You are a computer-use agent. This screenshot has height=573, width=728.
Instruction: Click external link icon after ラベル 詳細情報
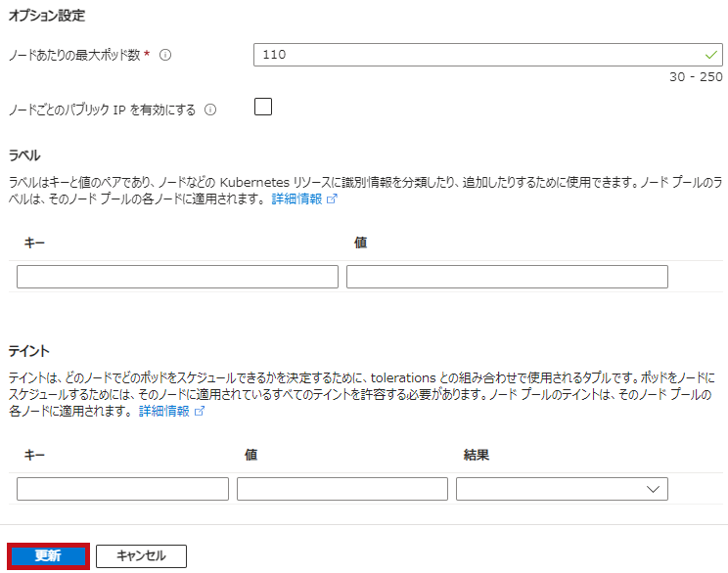(332, 199)
